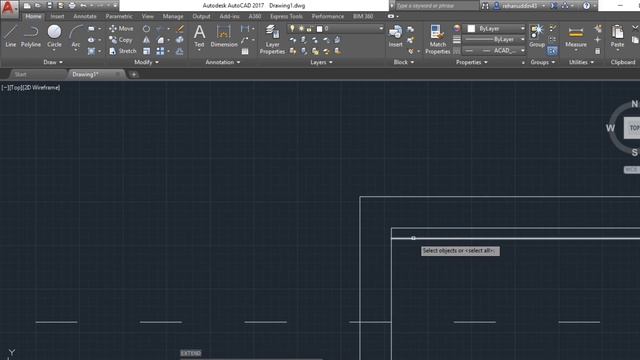Click the Scale tool icon
Screen dimensions: 640x360
(x=146, y=51)
